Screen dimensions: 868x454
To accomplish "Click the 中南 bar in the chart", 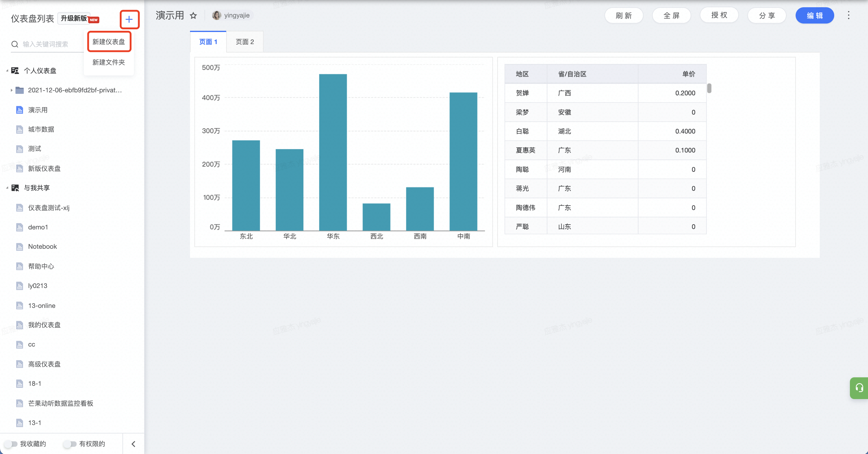I will point(463,161).
